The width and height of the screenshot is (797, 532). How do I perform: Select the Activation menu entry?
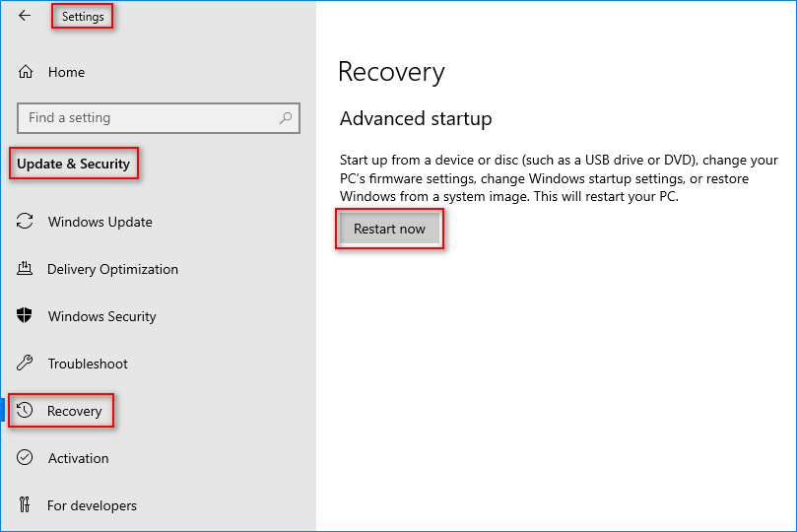point(78,458)
